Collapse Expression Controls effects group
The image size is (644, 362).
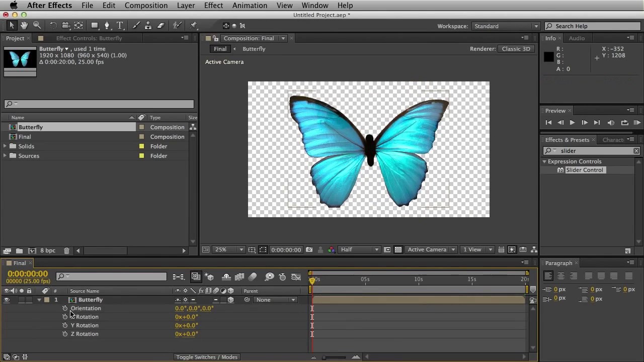[544, 161]
